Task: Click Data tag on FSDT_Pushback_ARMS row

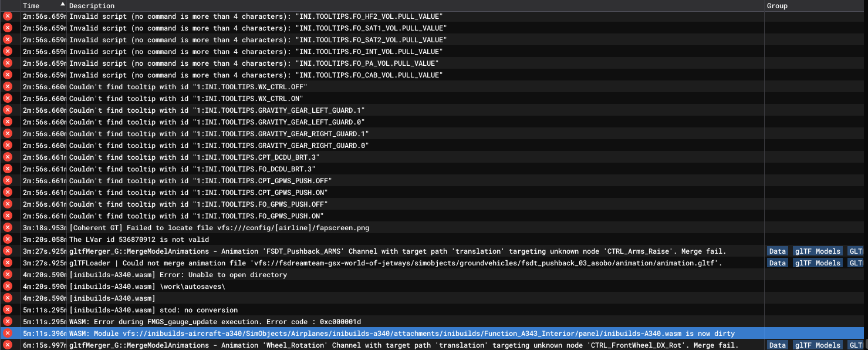Action: pos(777,251)
